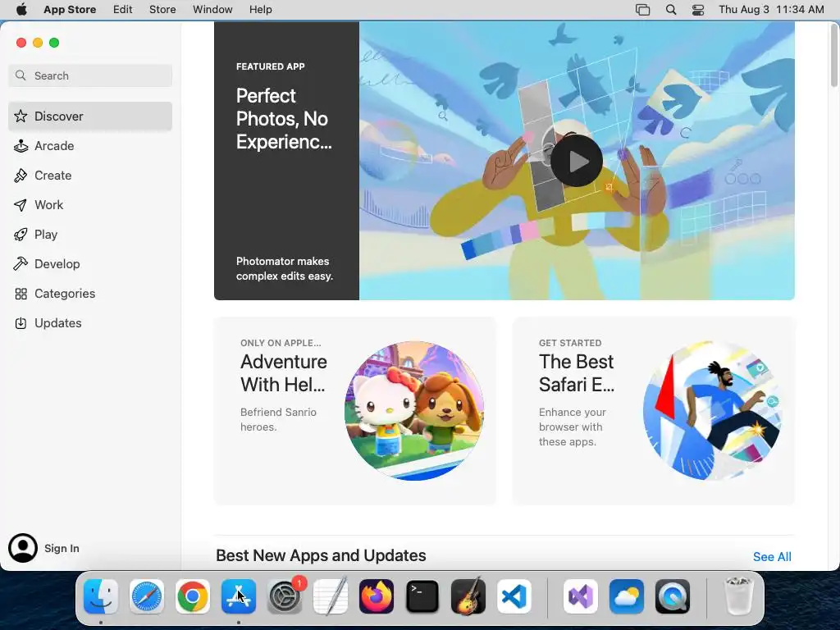Click the Hello Kitty circular artwork
Viewport: 840px width, 630px height.
pos(414,411)
